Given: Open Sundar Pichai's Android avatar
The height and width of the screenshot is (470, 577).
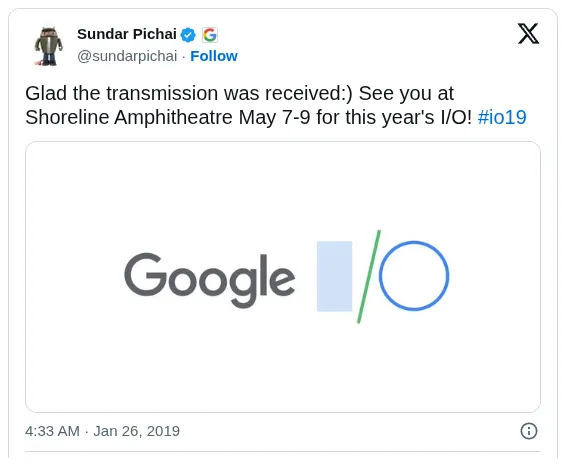Looking at the screenshot, I should click(x=49, y=46).
